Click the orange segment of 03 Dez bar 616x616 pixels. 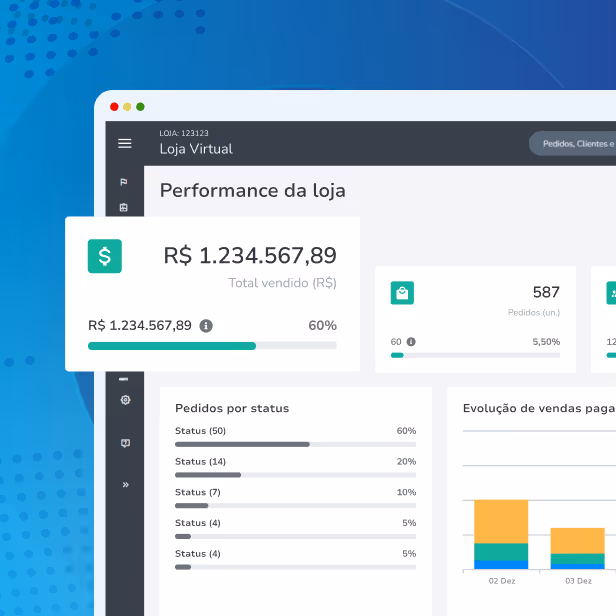pos(578,541)
